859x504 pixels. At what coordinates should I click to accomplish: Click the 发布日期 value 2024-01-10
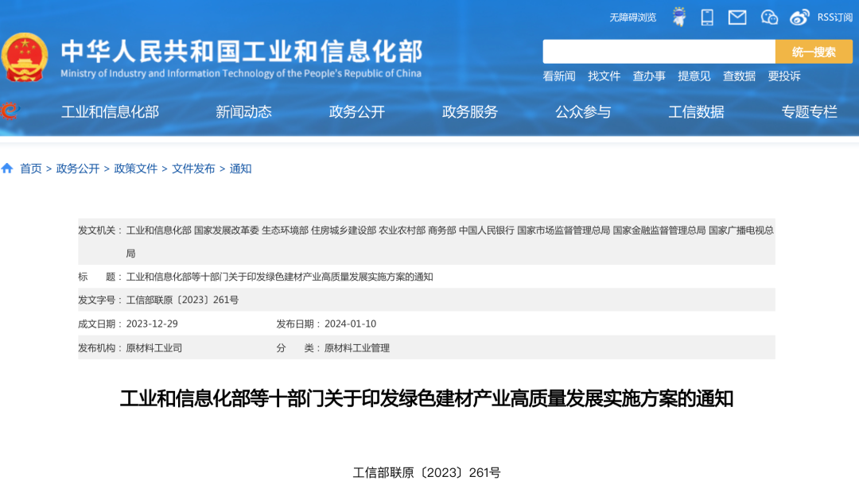350,324
